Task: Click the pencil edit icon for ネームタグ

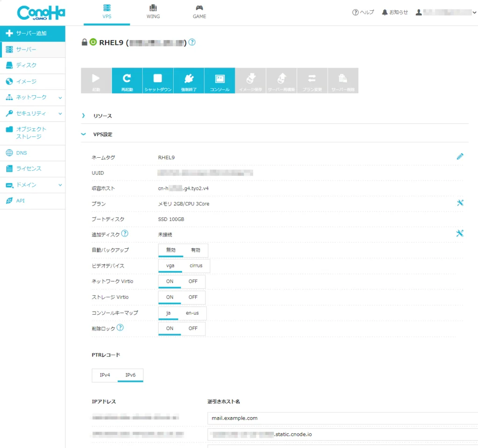Action: [460, 157]
